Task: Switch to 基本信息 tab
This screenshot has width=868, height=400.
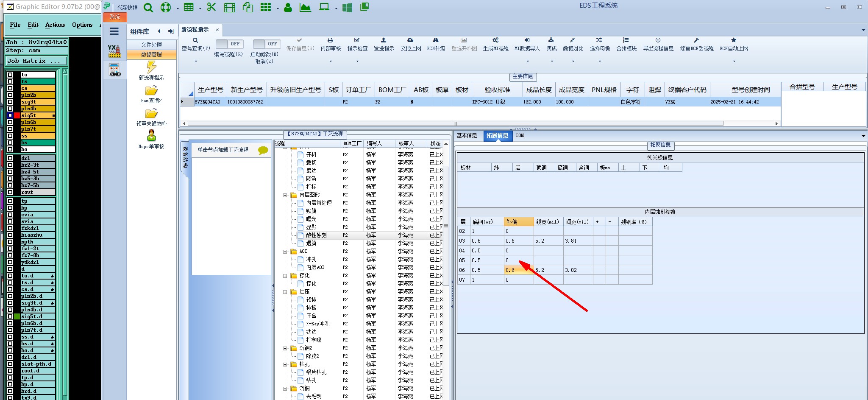Action: pos(467,135)
